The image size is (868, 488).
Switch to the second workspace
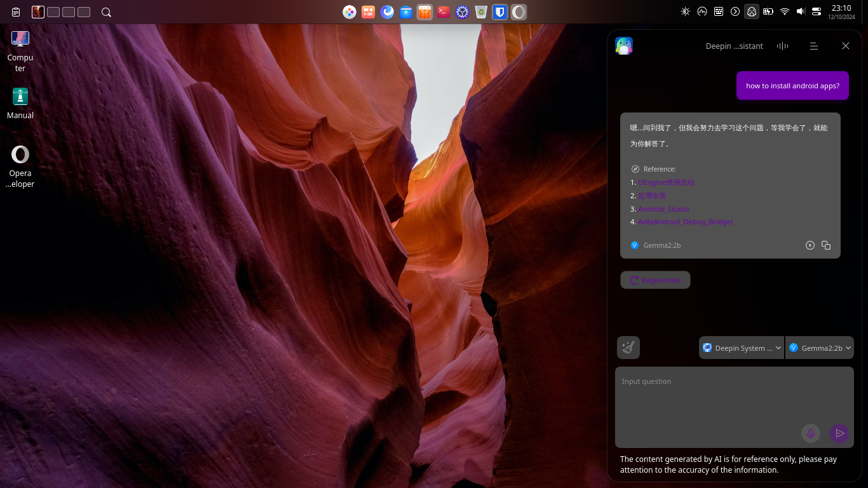tap(53, 12)
